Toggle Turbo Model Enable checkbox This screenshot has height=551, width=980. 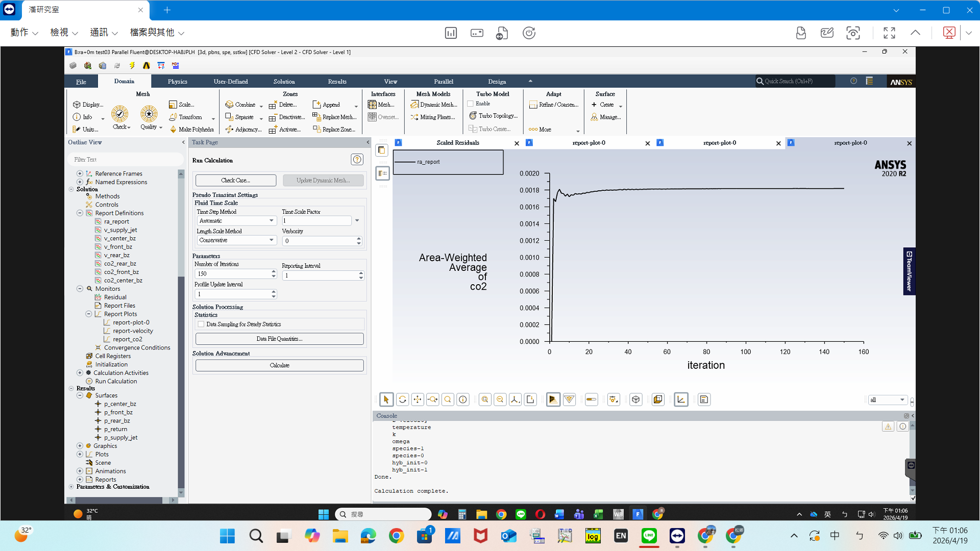click(471, 104)
